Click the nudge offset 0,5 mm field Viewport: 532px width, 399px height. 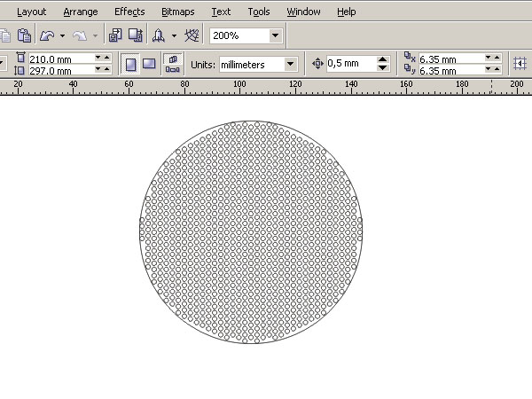click(351, 64)
